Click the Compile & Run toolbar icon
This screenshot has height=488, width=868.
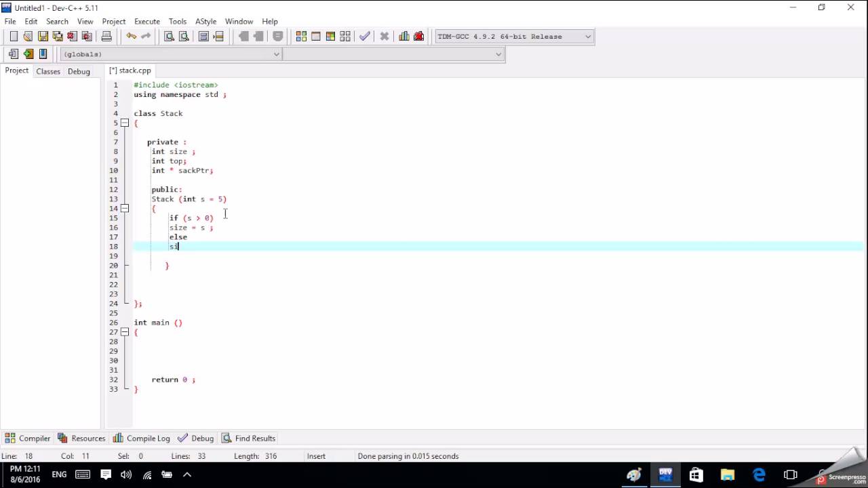(330, 37)
